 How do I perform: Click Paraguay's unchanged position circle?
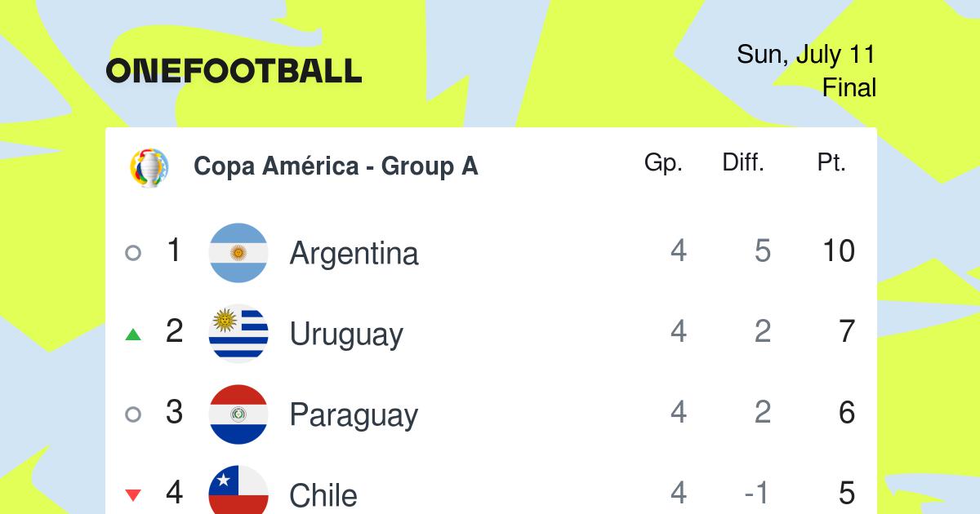point(133,414)
